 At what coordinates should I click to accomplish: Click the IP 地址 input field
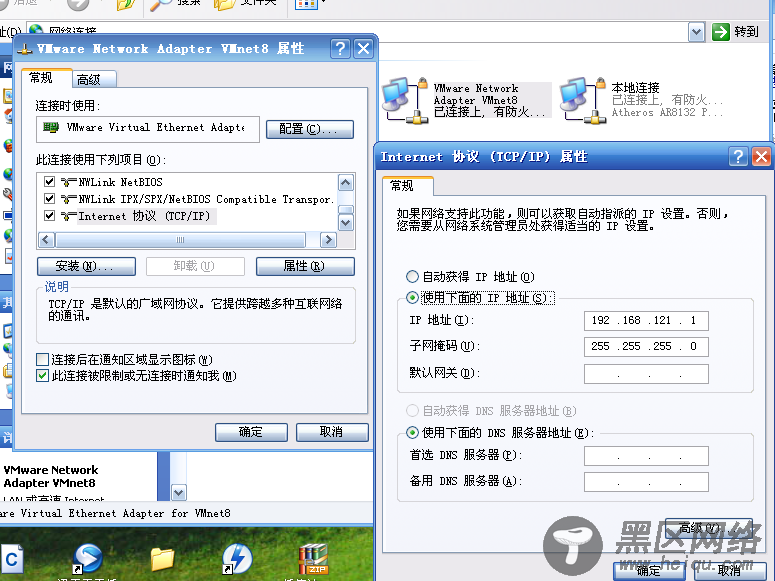coord(646,320)
